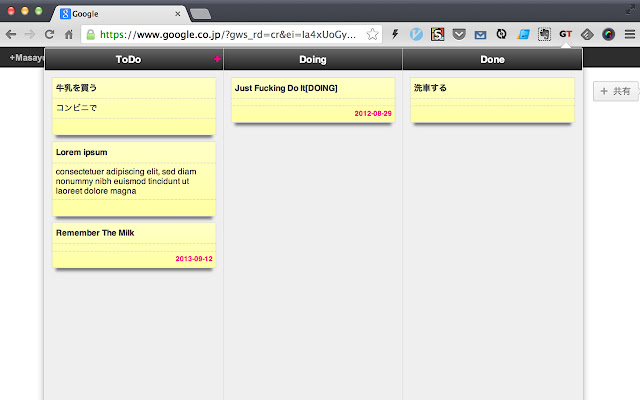Open the blue sticky notes extension icon
The width and height of the screenshot is (640, 400).
pyautogui.click(x=523, y=34)
